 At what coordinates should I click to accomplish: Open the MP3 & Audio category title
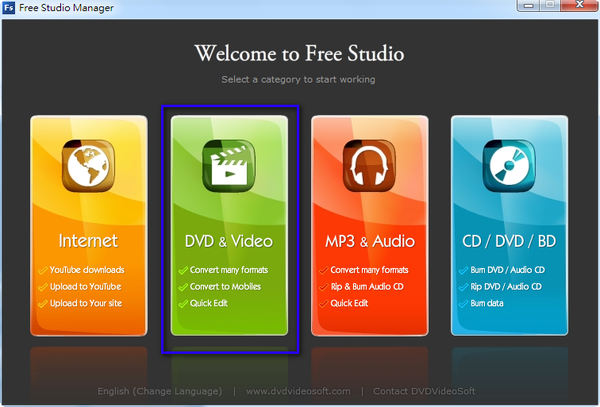click(x=370, y=241)
